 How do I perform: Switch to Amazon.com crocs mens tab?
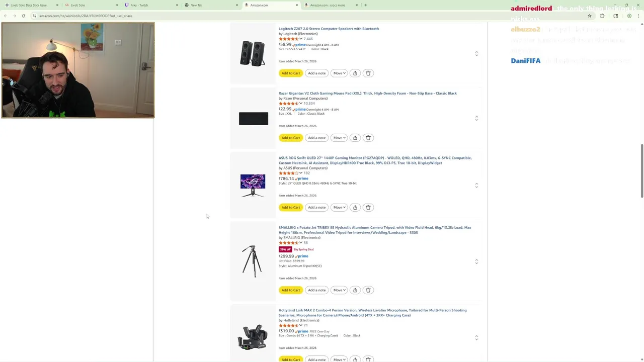tap(331, 5)
